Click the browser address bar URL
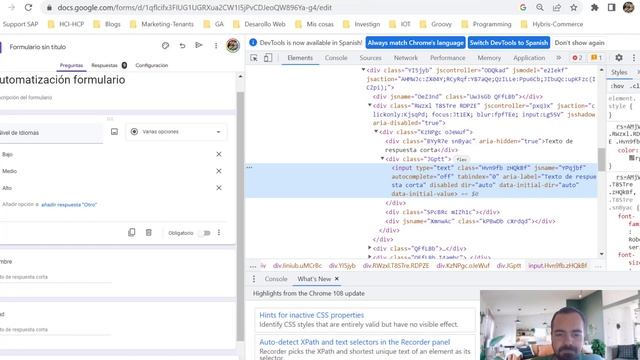This screenshot has height=360, width=640. click(194, 7)
